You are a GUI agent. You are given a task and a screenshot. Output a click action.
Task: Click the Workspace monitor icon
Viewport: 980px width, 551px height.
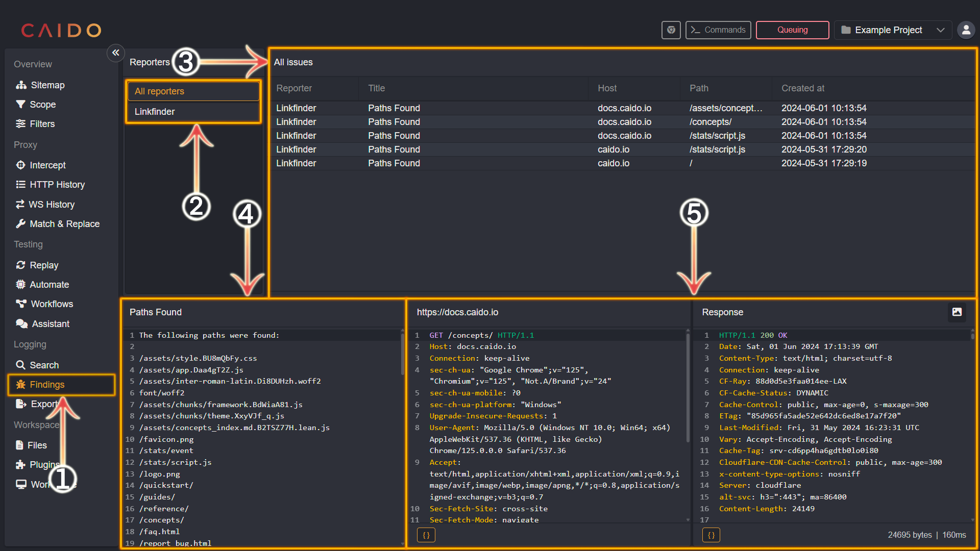21,485
